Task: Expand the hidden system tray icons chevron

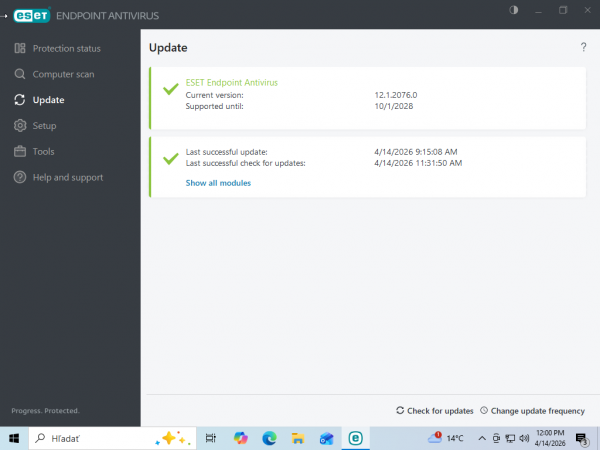Action: pyautogui.click(x=482, y=438)
